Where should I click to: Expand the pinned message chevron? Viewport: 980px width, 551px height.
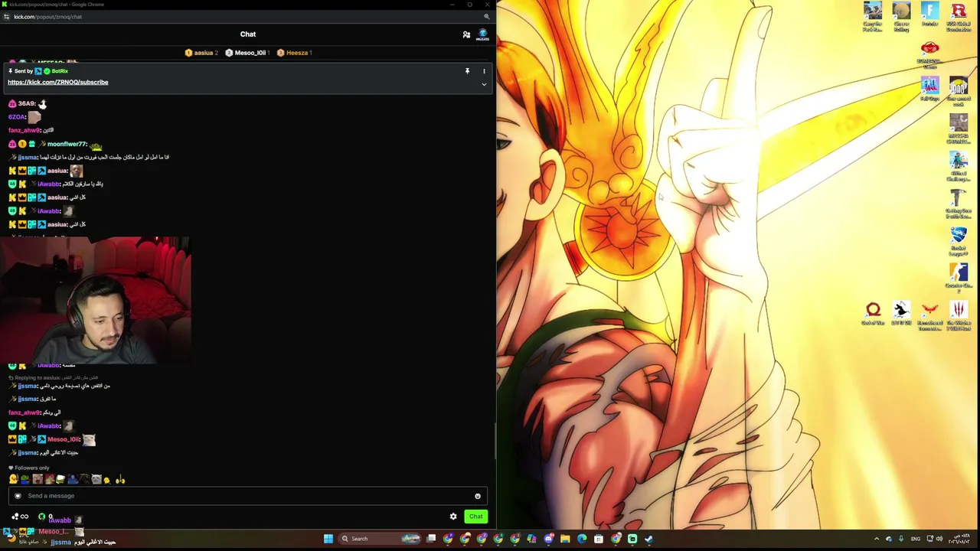click(x=484, y=84)
